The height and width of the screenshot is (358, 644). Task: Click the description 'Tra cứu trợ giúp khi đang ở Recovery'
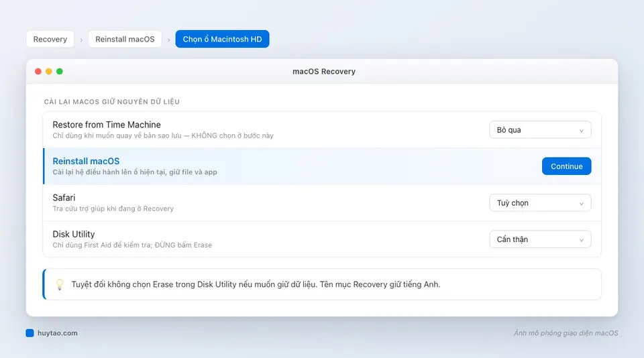[x=113, y=208]
